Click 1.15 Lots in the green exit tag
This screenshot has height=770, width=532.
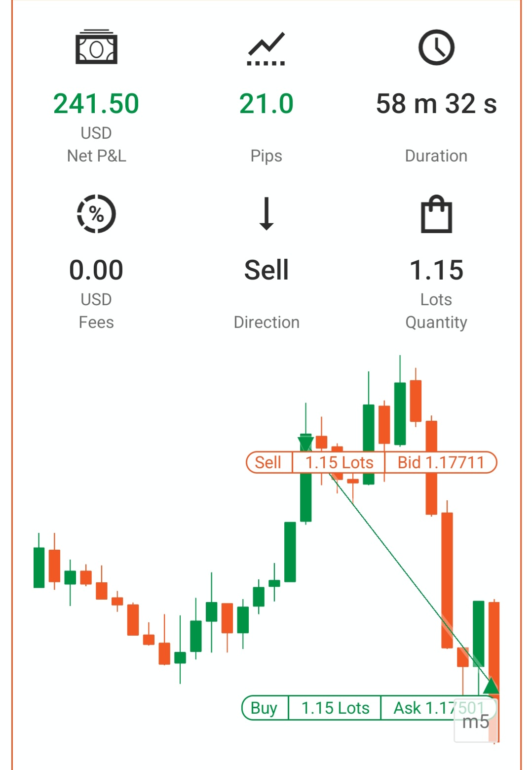(x=335, y=708)
